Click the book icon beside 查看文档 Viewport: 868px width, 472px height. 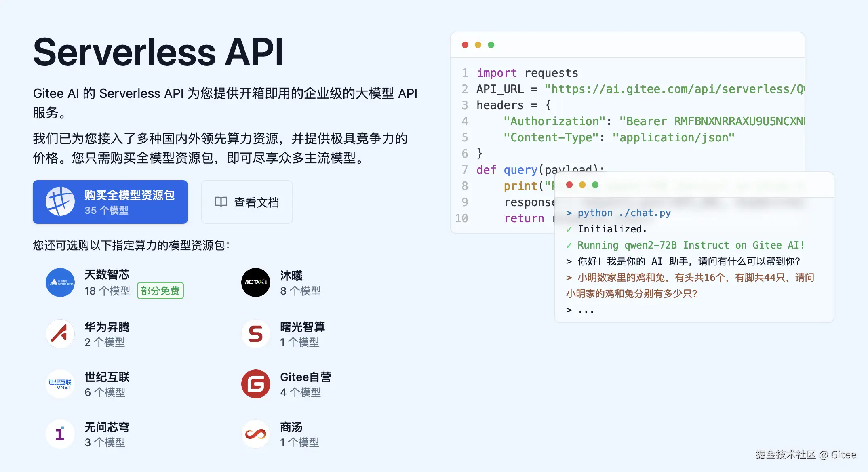221,202
